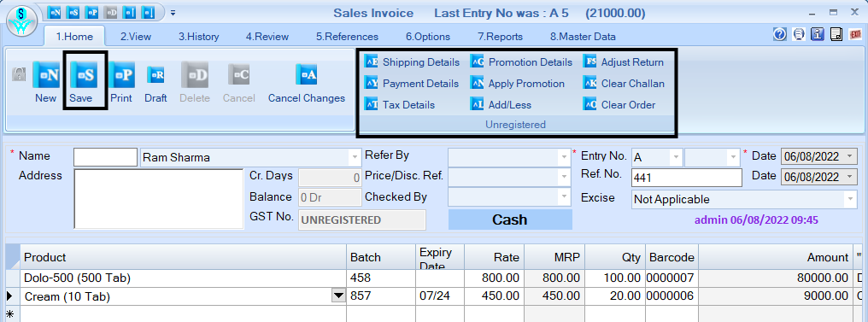This screenshot has width=868, height=322.
Task: Save the sales invoice
Action: click(x=83, y=83)
